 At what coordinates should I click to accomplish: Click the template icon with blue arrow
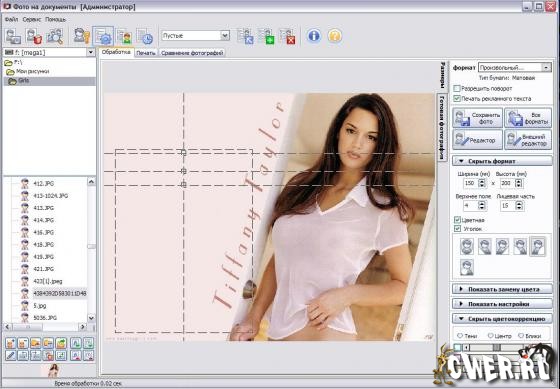pyautogui.click(x=245, y=36)
